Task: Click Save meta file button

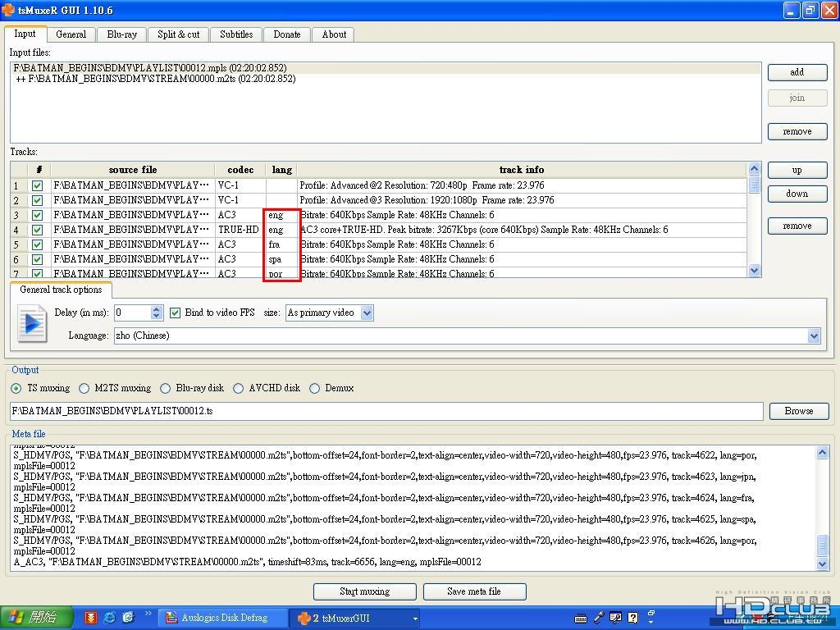Action: tap(474, 591)
